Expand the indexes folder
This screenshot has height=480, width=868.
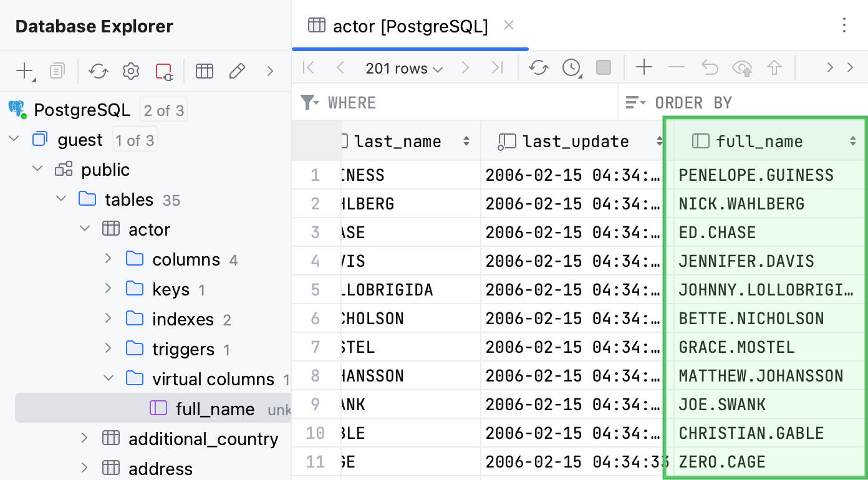[x=109, y=319]
